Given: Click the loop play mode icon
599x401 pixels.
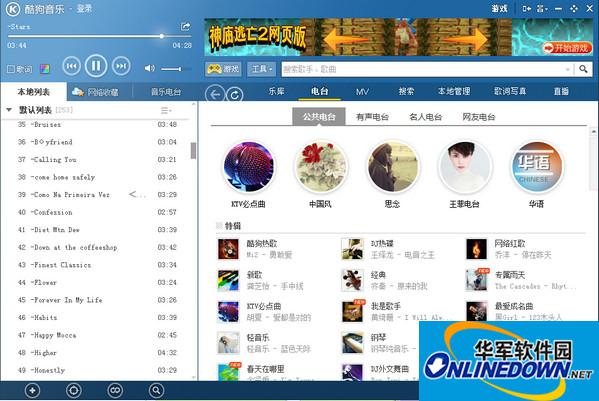Looking at the screenshot, I should coord(115,391).
